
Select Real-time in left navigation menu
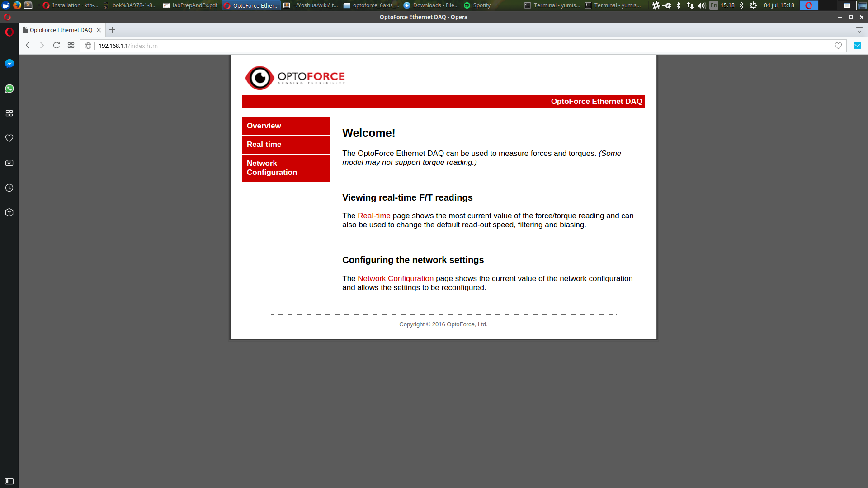pyautogui.click(x=286, y=145)
